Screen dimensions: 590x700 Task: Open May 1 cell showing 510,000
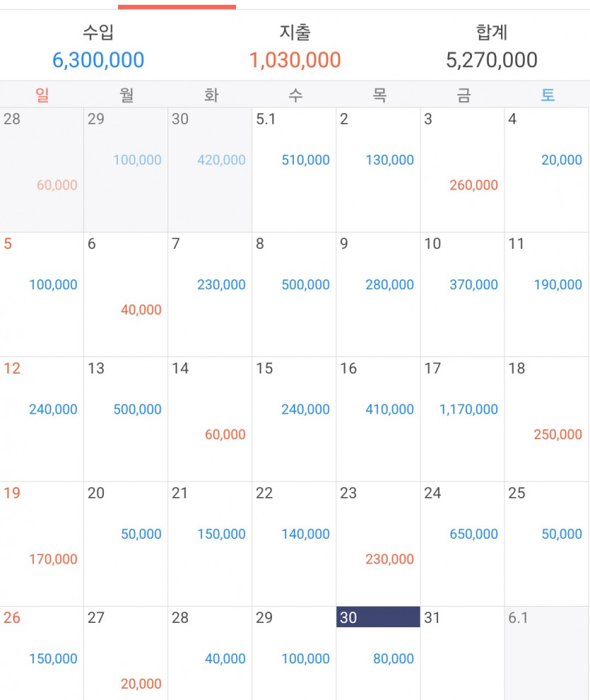point(294,170)
